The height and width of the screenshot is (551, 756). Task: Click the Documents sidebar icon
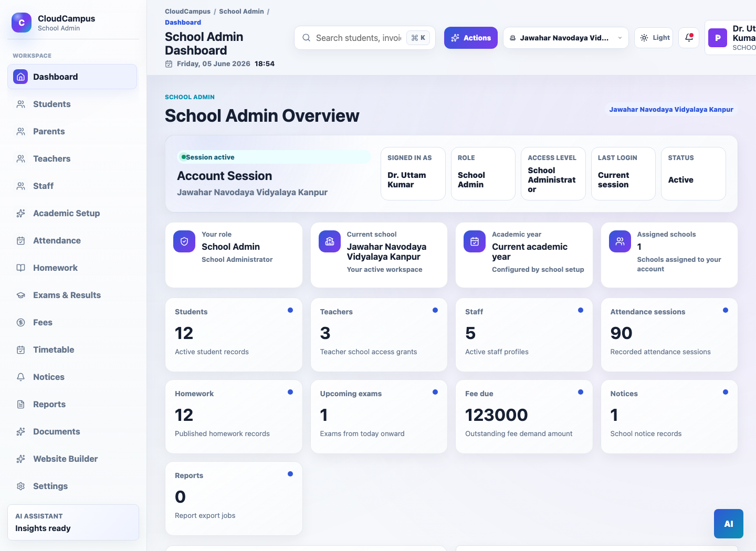pos(21,431)
